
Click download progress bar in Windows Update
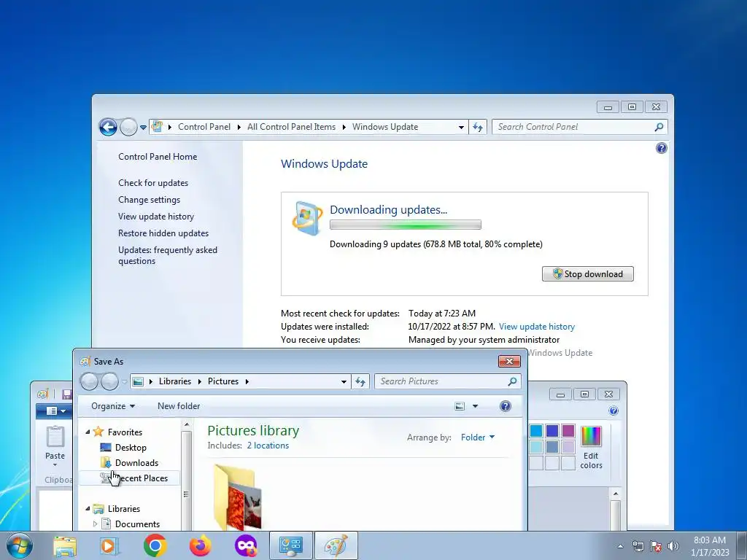[x=406, y=225]
